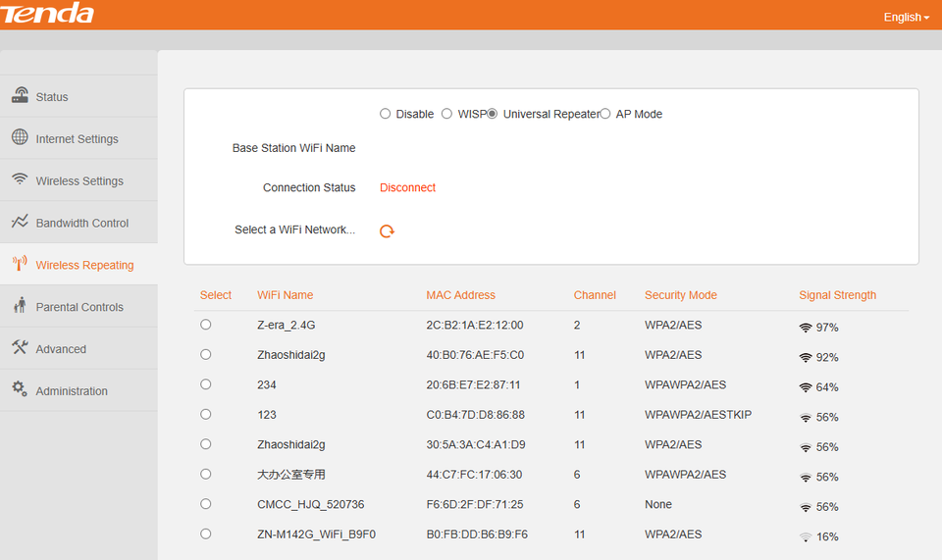Click the Internet Settings globe icon
The height and width of the screenshot is (560, 942).
tap(20, 137)
